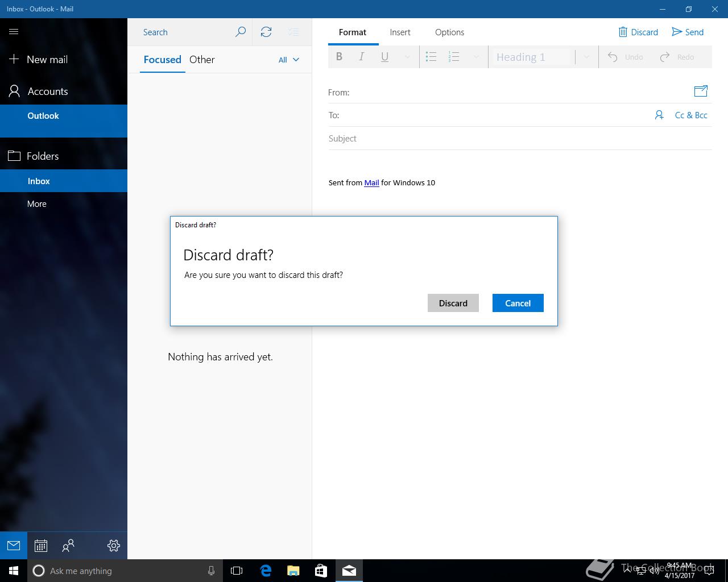The height and width of the screenshot is (582, 728).
Task: Open the hamburger navigation menu
Action: click(x=14, y=32)
